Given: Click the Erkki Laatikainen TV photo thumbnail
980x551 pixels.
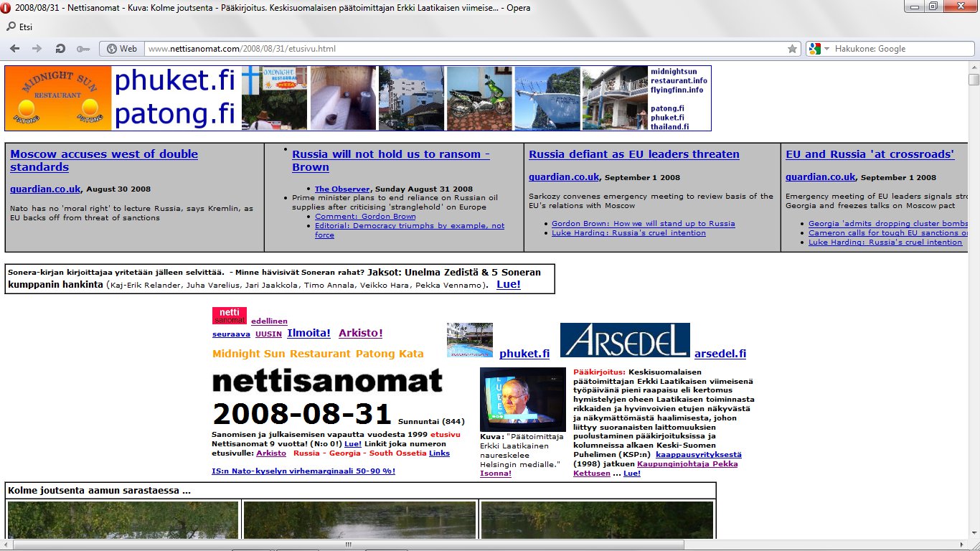Looking at the screenshot, I should [x=522, y=399].
